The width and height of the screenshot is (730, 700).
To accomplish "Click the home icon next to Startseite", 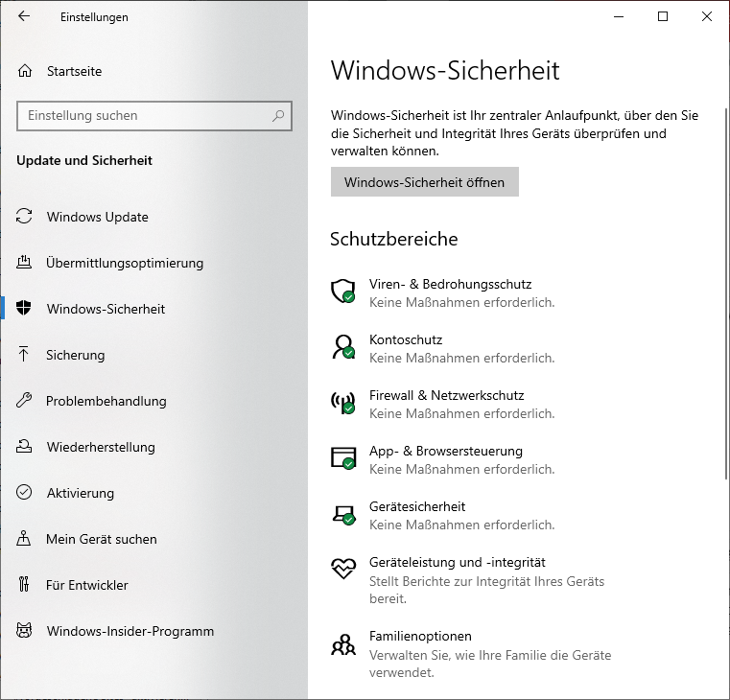I will click(x=25, y=71).
